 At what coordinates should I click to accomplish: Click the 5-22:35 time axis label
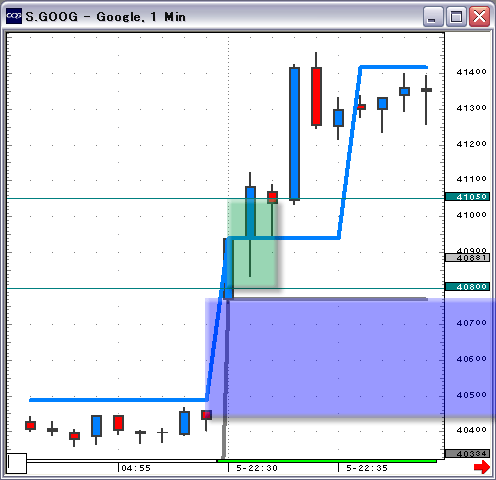pos(367,468)
